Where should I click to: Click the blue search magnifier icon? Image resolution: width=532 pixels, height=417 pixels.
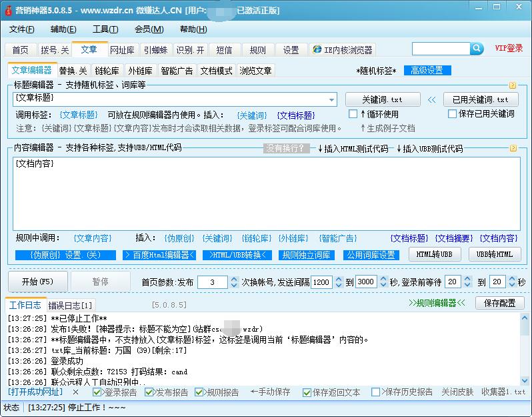click(x=477, y=49)
